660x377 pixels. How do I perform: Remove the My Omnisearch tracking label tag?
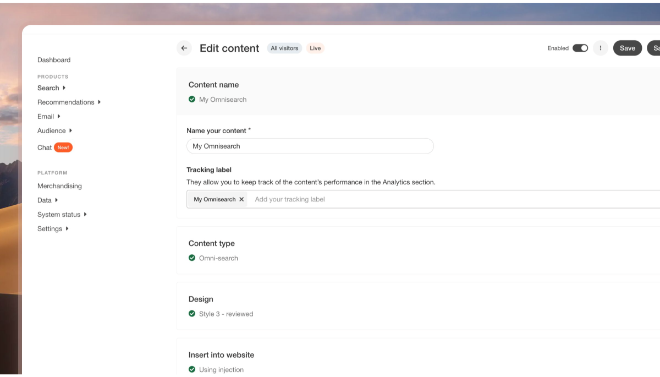(x=242, y=199)
